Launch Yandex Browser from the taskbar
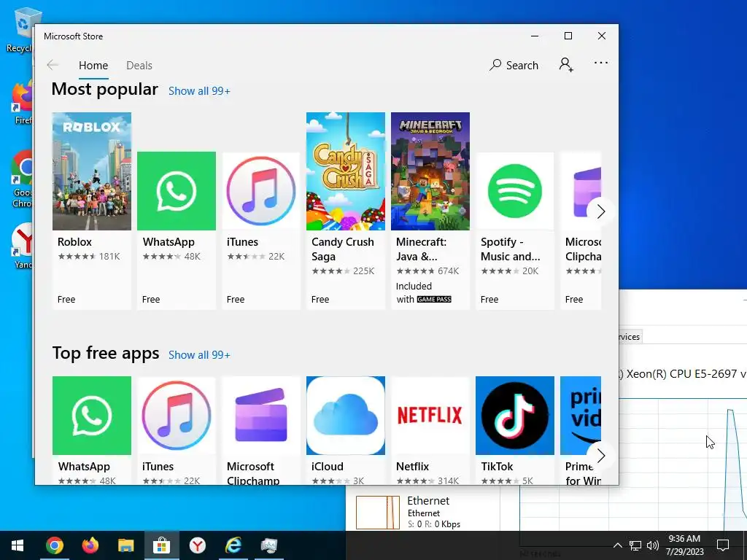Screen dimensions: 747x560 [198, 545]
